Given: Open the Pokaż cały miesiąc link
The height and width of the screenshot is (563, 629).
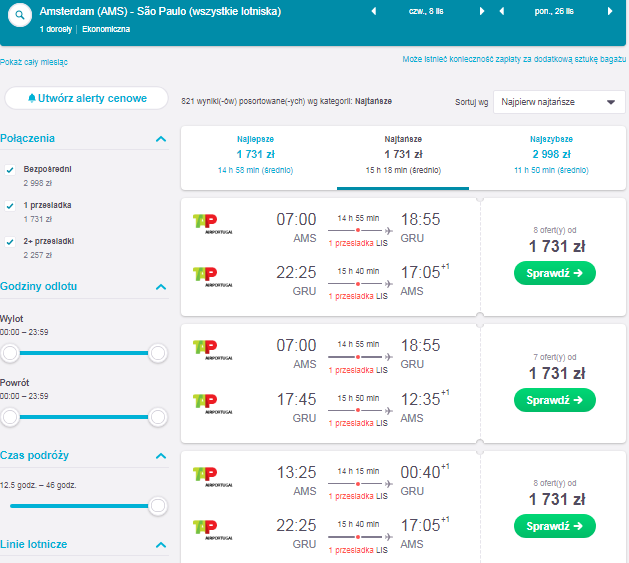Looking at the screenshot, I should [34, 62].
